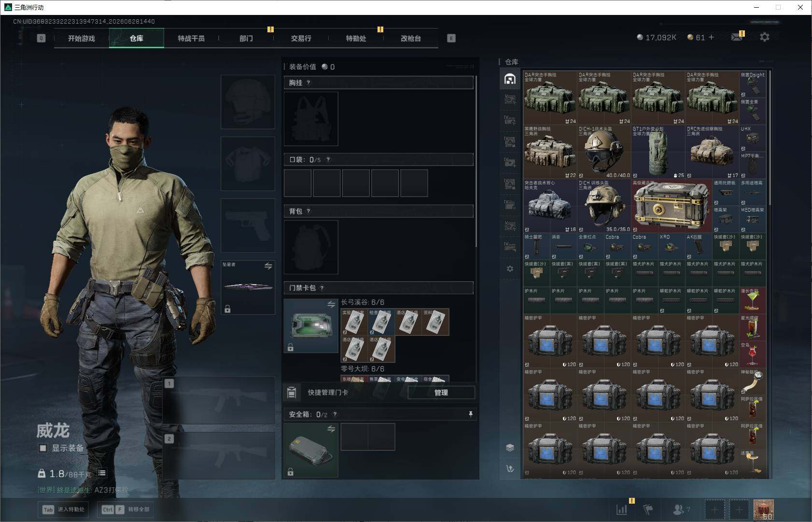Select the UHX item in warehouse
Viewport: 812px width, 522px height.
coord(753,138)
